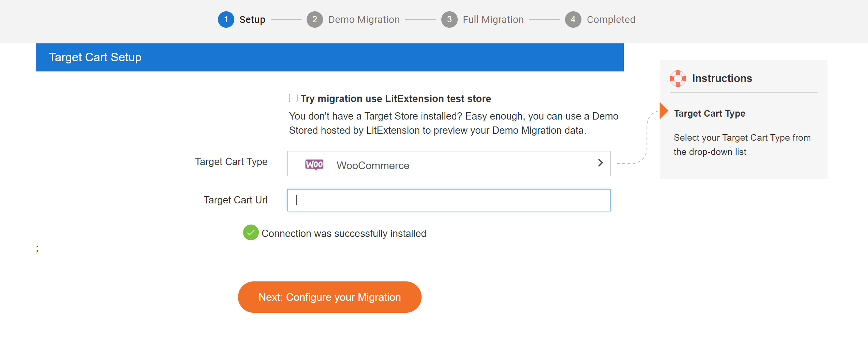Go to the Full Migration step
Image resolution: width=868 pixels, height=339 pixels.
coord(493,20)
